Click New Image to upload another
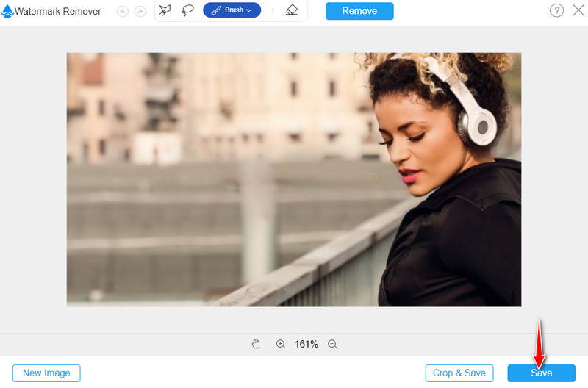This screenshot has width=588, height=388. tap(46, 373)
